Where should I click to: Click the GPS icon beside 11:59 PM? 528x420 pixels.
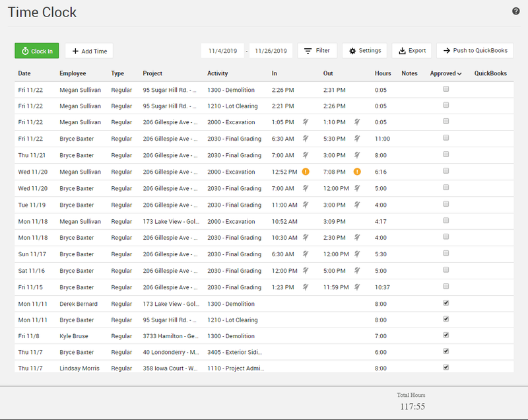pyautogui.click(x=357, y=287)
